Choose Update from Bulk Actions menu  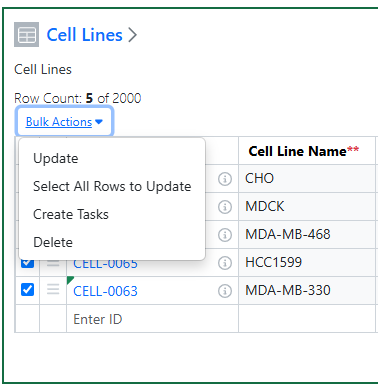56,158
